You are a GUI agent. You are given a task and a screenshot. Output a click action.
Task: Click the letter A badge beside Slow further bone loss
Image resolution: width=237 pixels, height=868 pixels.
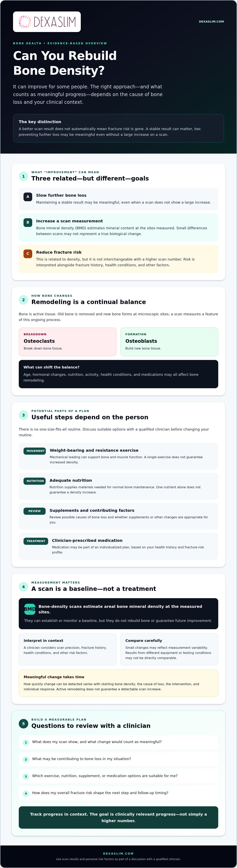28,197
